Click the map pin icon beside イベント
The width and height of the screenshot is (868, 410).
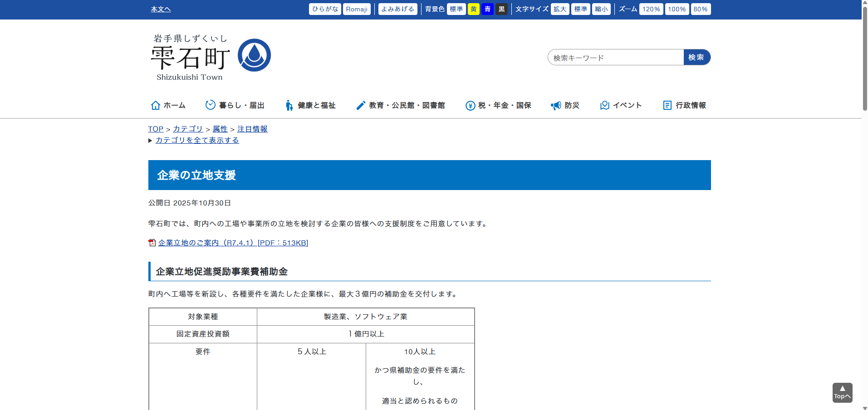[605, 105]
